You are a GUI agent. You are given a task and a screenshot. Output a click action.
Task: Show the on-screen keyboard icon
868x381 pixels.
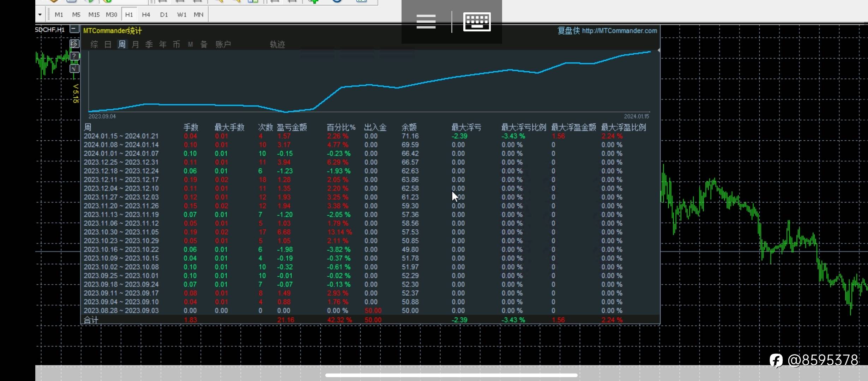click(x=477, y=22)
